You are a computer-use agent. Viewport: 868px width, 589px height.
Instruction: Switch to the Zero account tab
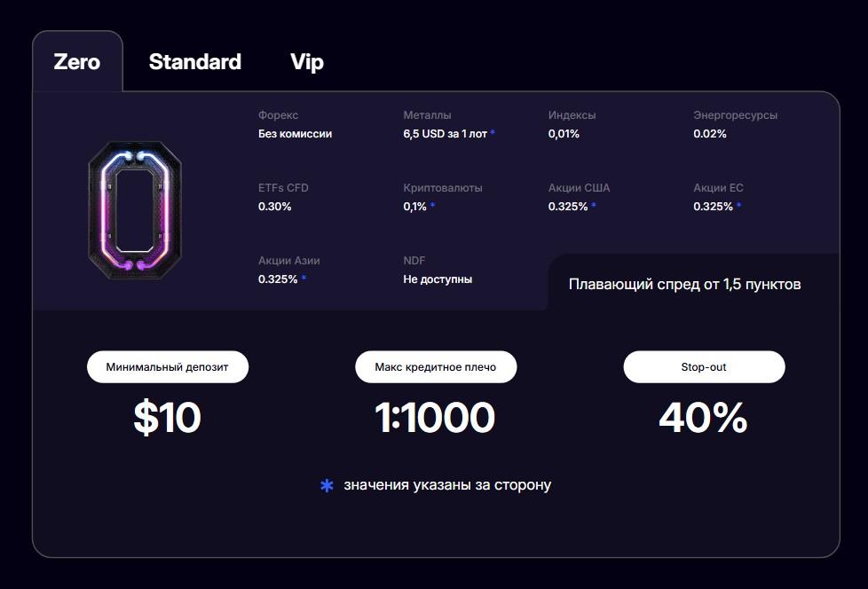tap(77, 62)
